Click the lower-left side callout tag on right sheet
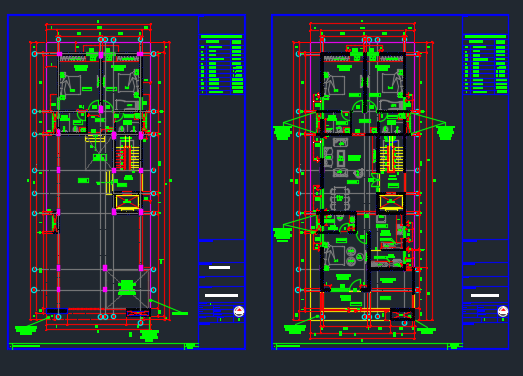Image resolution: width=523 pixels, height=376 pixels. pyautogui.click(x=283, y=234)
